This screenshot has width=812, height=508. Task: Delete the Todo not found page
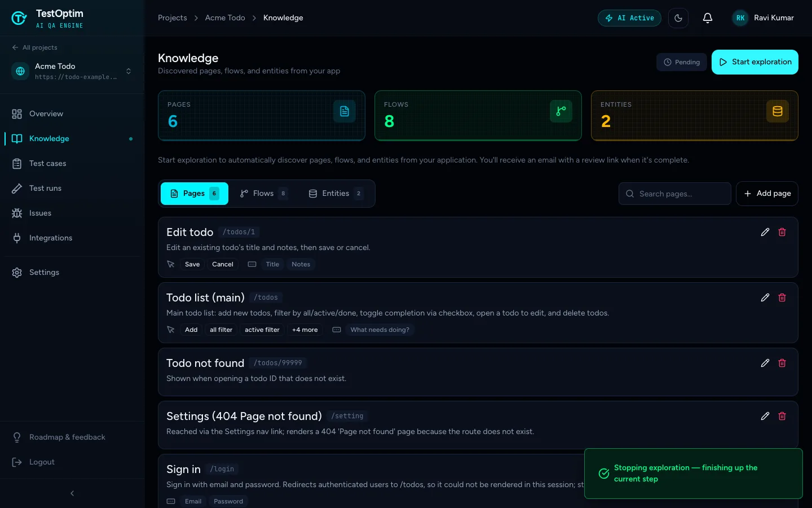pos(782,363)
